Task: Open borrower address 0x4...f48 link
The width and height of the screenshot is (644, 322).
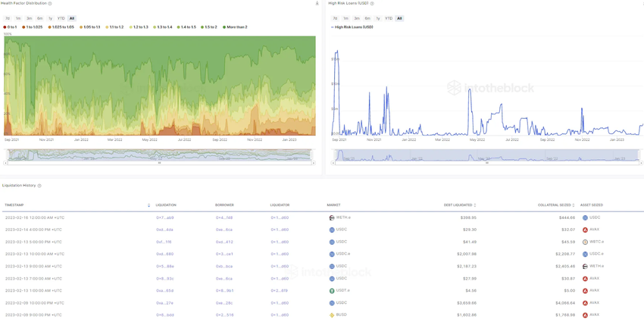Action: (224, 217)
